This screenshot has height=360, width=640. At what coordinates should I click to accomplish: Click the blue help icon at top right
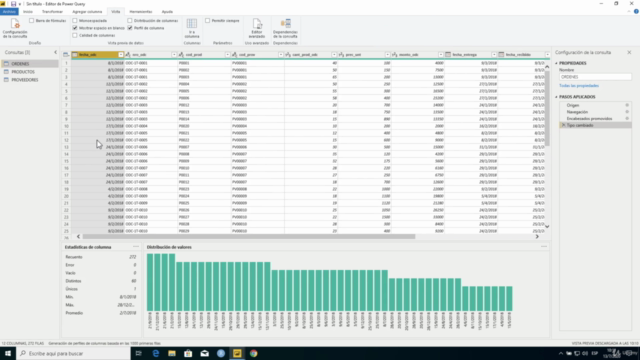[x=636, y=11]
